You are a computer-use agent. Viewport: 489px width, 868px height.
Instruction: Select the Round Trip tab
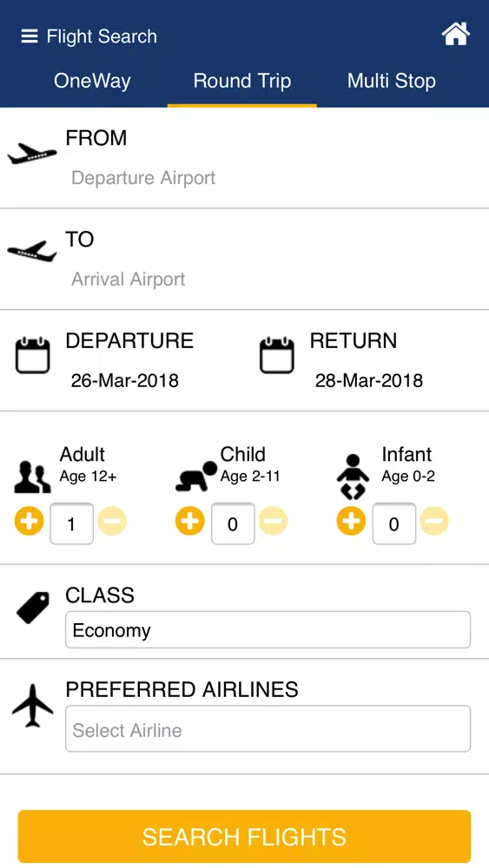242,81
